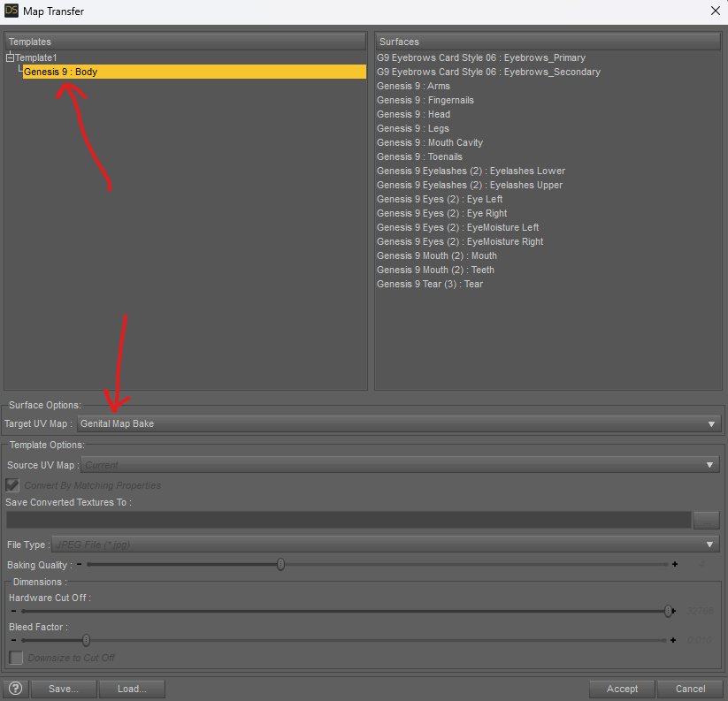The image size is (728, 701).
Task: Select Genesis 9 Eyelashes (2) : Eyelashes Lower
Action: 471,171
